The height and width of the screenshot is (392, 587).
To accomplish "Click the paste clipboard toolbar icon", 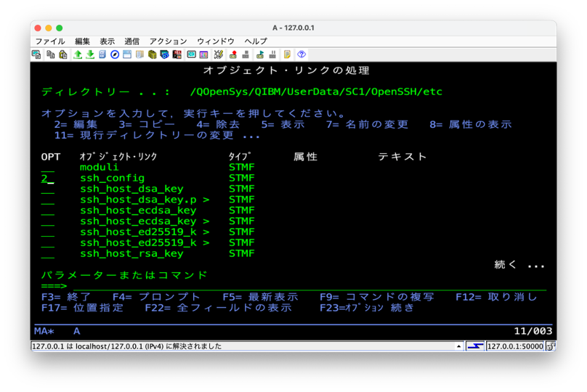I will pyautogui.click(x=63, y=54).
